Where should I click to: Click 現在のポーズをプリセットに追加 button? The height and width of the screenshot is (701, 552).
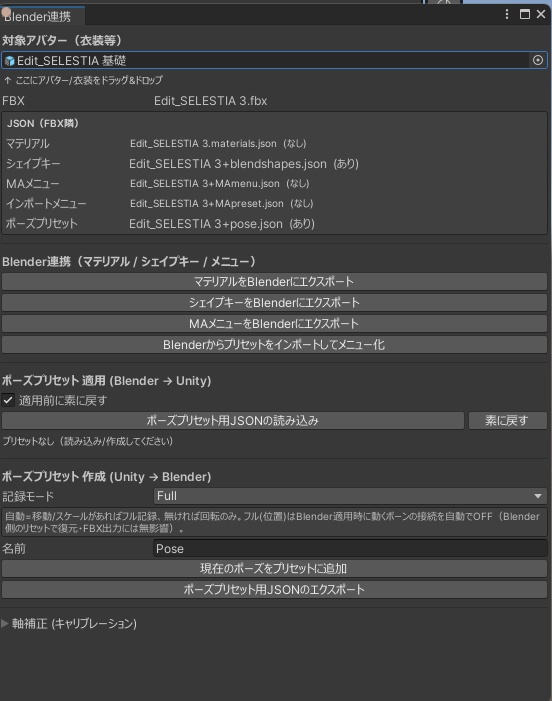click(x=274, y=569)
